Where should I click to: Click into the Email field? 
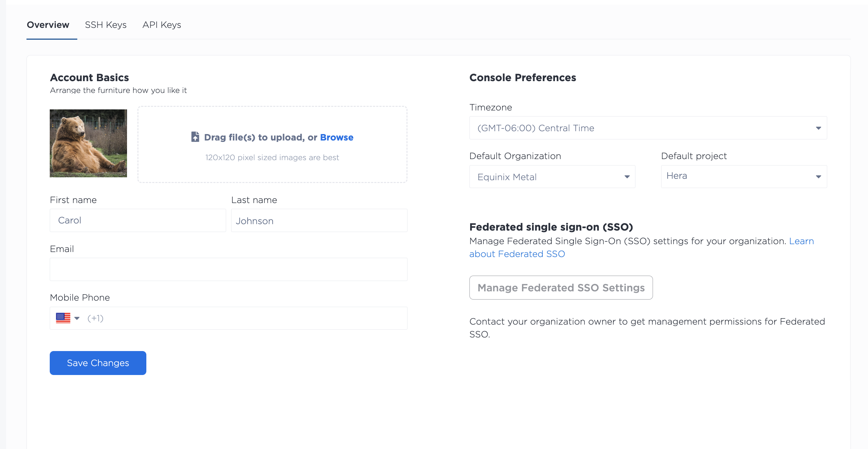(229, 269)
